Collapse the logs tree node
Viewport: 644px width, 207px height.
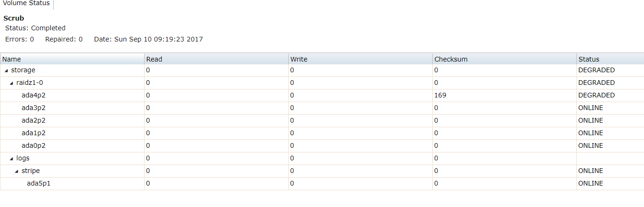click(12, 159)
